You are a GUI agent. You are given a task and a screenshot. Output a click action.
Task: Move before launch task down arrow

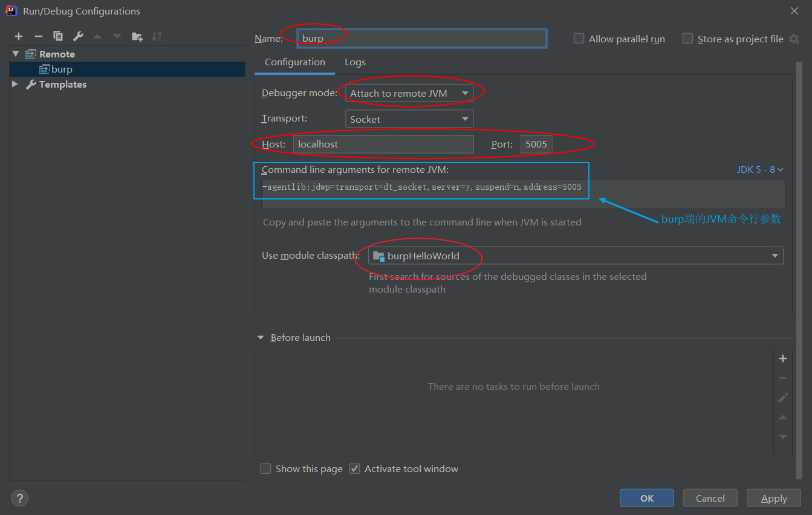pyautogui.click(x=783, y=436)
